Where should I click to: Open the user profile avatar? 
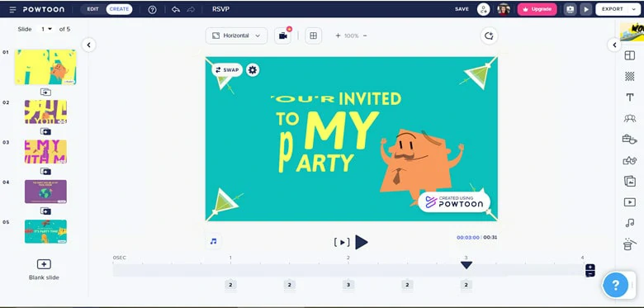point(503,9)
